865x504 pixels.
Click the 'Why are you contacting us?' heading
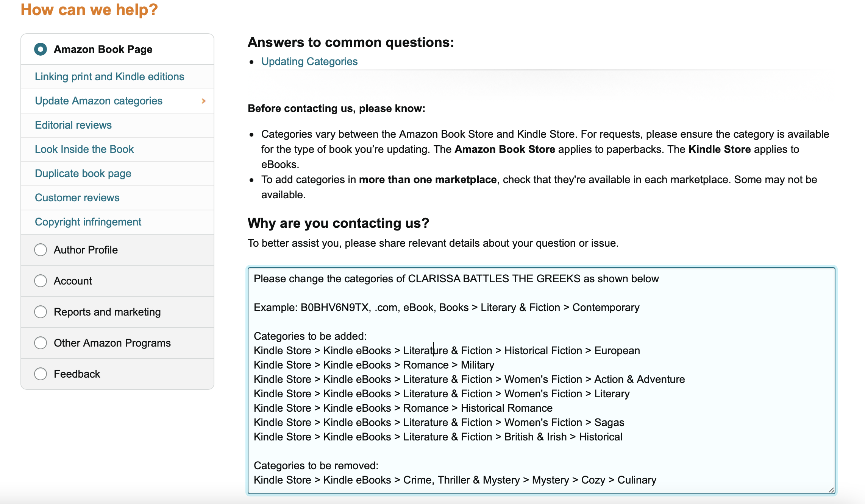click(x=338, y=223)
